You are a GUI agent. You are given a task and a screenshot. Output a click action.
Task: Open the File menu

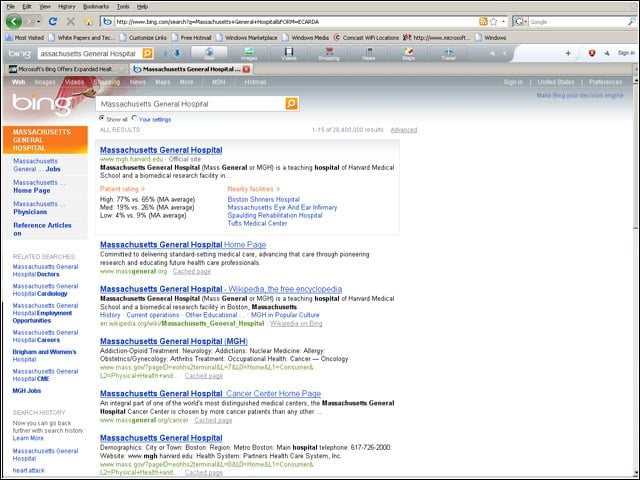(11, 7)
